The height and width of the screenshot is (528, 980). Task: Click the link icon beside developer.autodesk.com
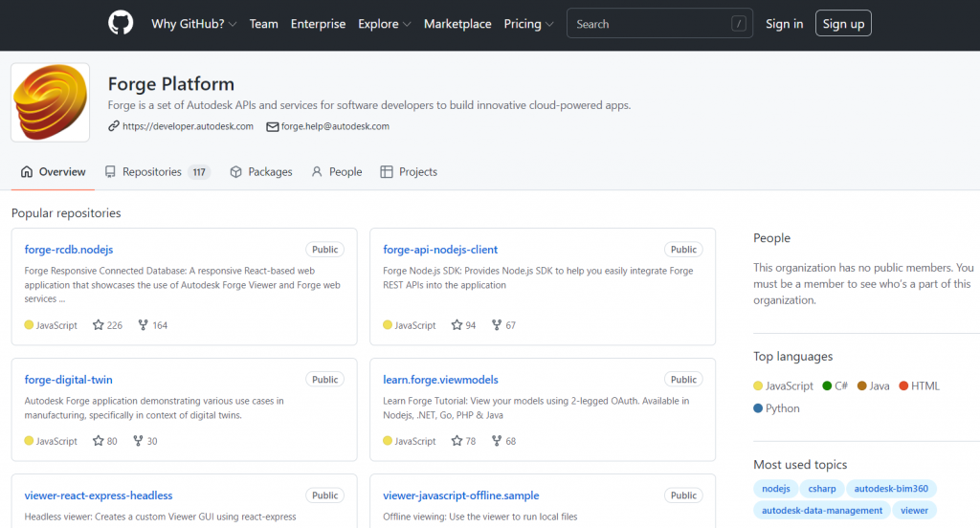click(113, 126)
